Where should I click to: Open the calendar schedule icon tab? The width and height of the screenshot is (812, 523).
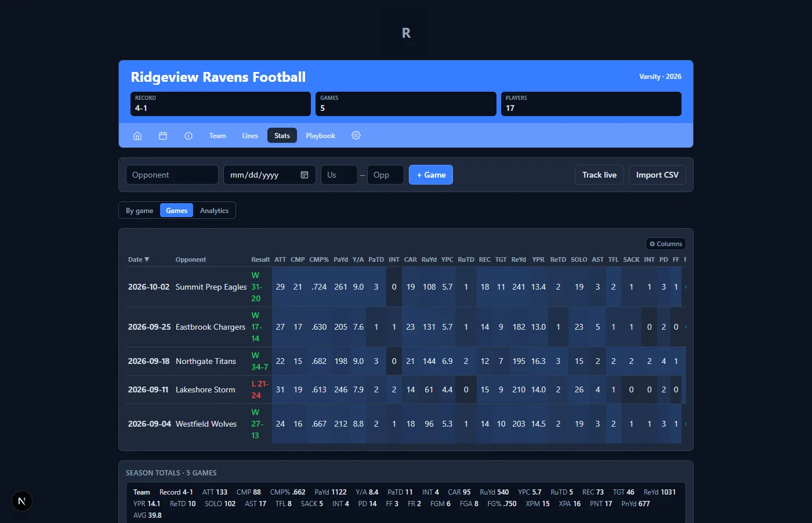pos(163,135)
